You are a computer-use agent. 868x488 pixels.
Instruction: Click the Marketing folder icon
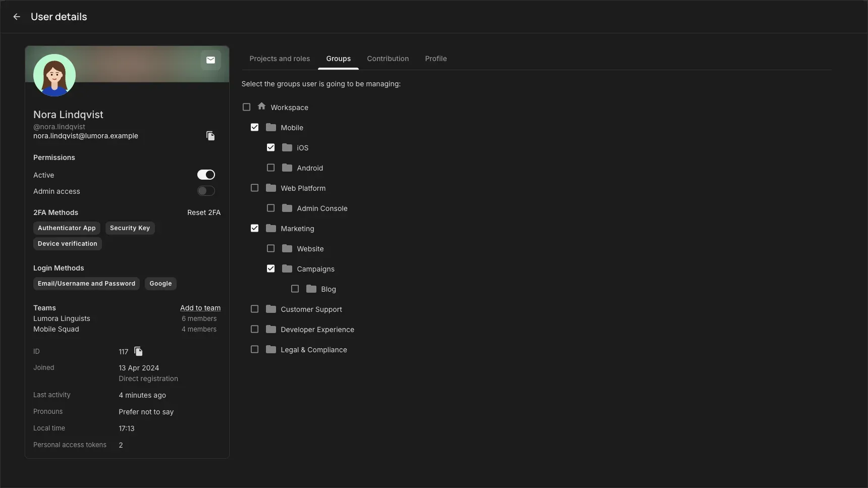click(271, 228)
